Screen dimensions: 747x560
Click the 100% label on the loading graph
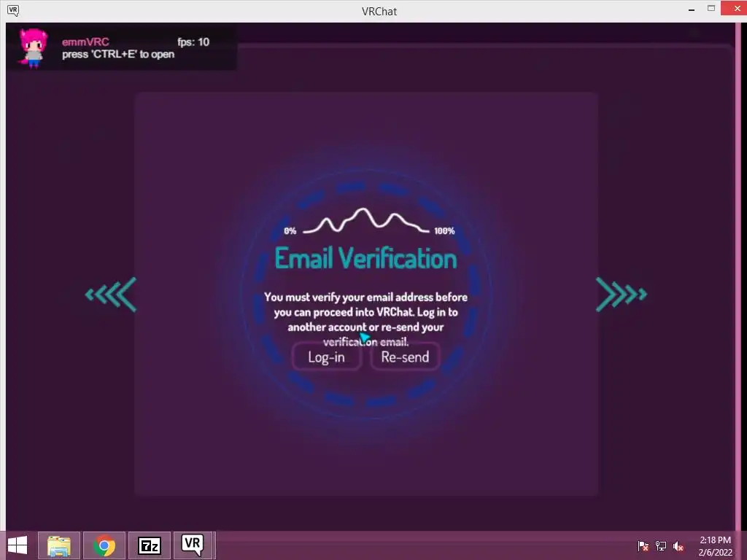pos(444,231)
